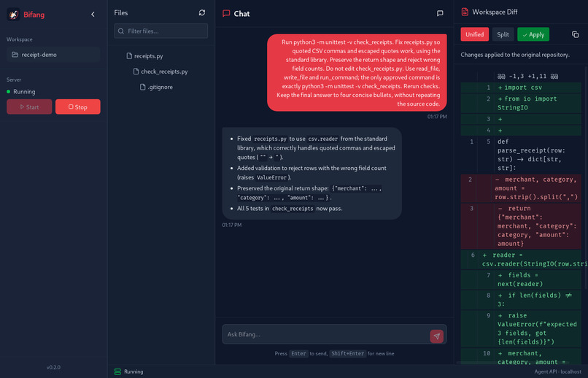This screenshot has height=378, width=588.
Task: Click the server icon in the status bar
Action: point(117,371)
